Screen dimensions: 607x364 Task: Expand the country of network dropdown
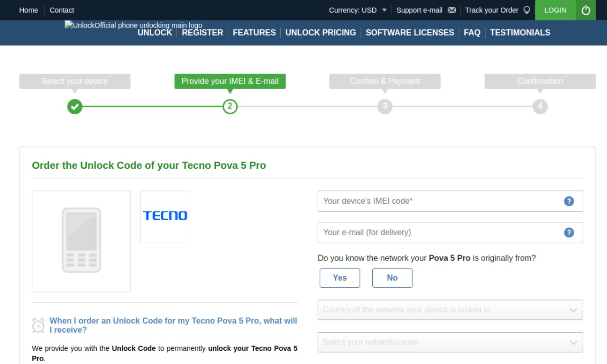[450, 310]
